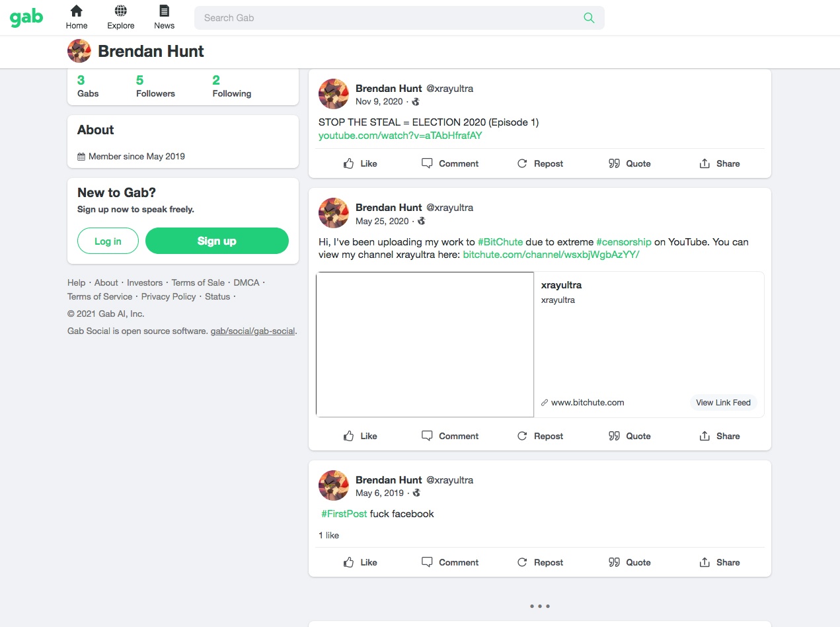Like the Nov 9, 2020 post
Viewport: 840px width, 627px height.
pyautogui.click(x=360, y=163)
